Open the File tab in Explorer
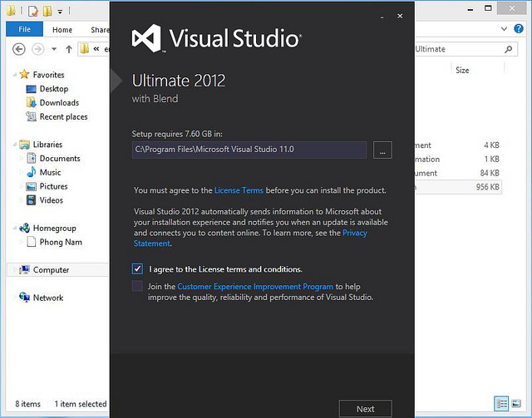Viewport: 532px width, 418px height. [24, 29]
